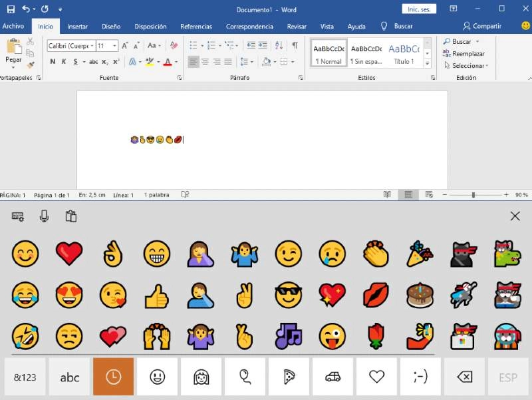Open the recently used emoji category
532x400 pixels.
[112, 376]
